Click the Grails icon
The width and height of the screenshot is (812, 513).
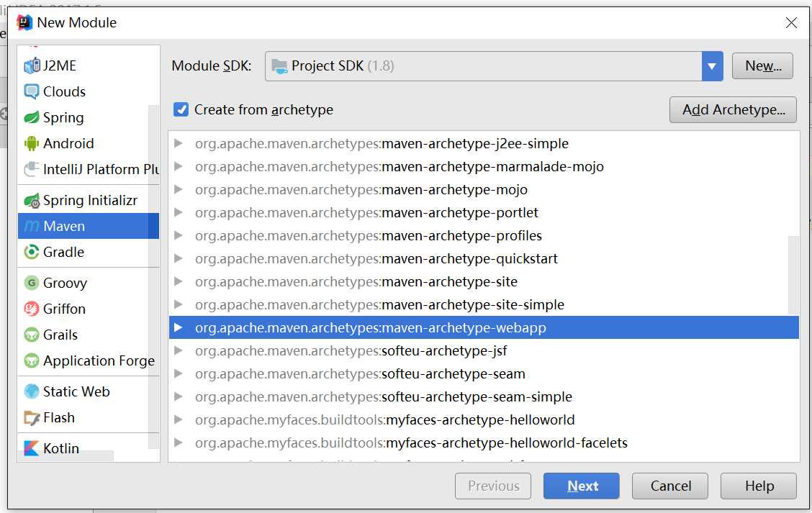coord(32,335)
